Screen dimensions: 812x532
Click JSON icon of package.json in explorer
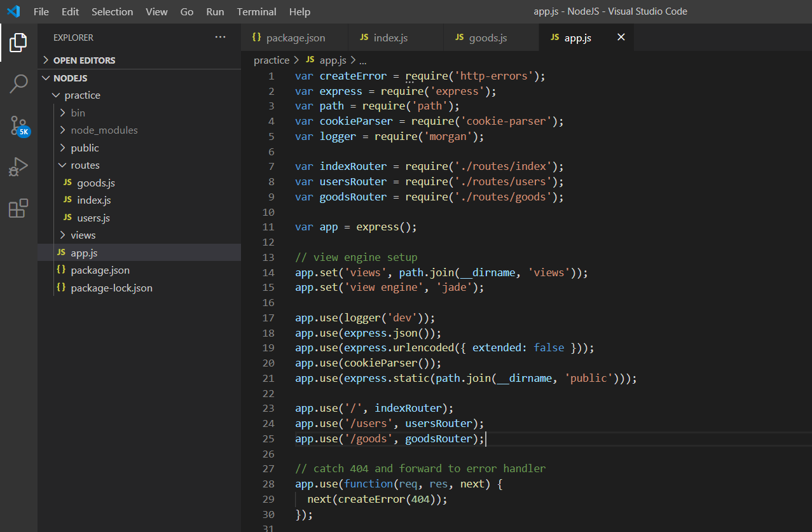(x=61, y=270)
